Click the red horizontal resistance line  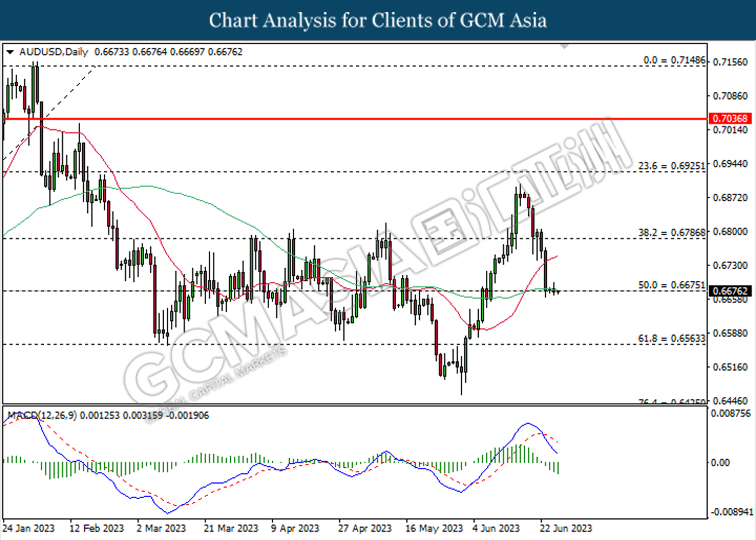pos(355,119)
